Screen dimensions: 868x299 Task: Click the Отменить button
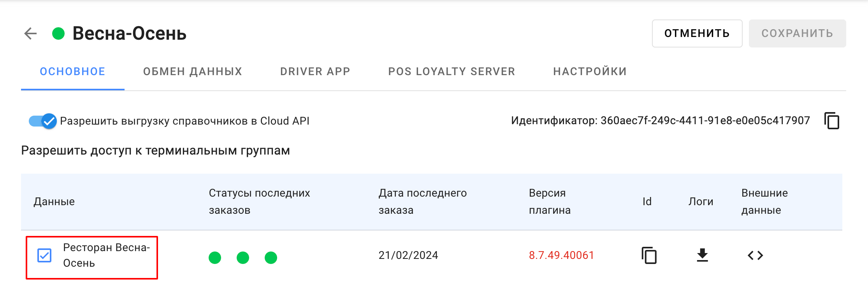tap(697, 33)
